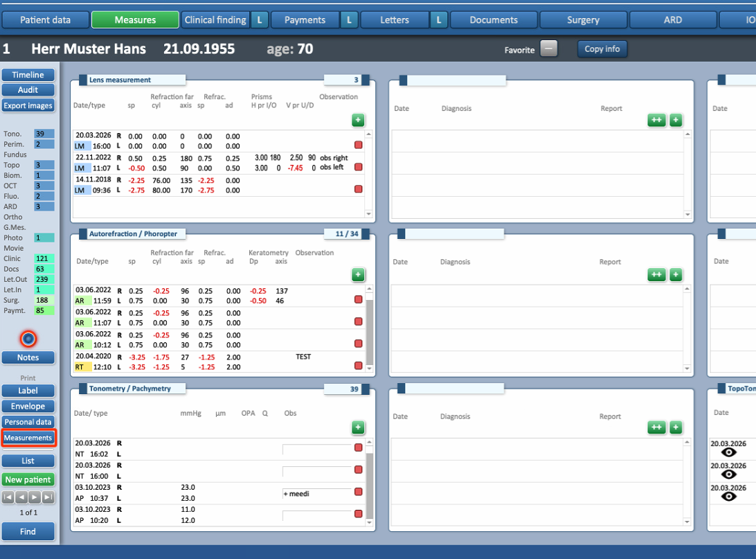Click the Find button
This screenshot has height=559, width=756.
click(28, 531)
